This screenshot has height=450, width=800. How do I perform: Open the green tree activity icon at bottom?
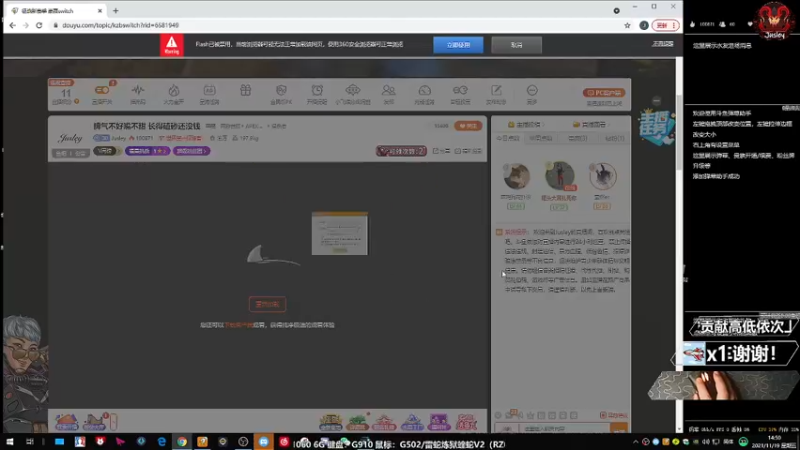click(x=358, y=422)
